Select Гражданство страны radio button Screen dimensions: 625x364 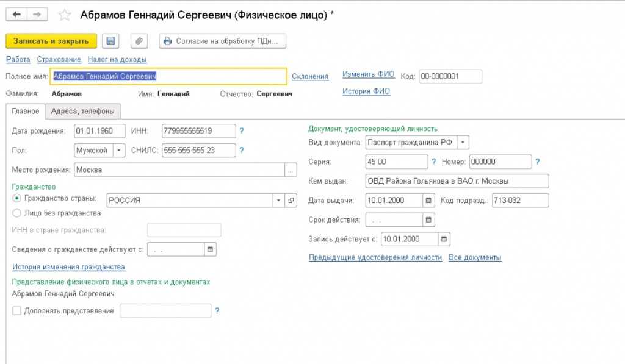16,199
